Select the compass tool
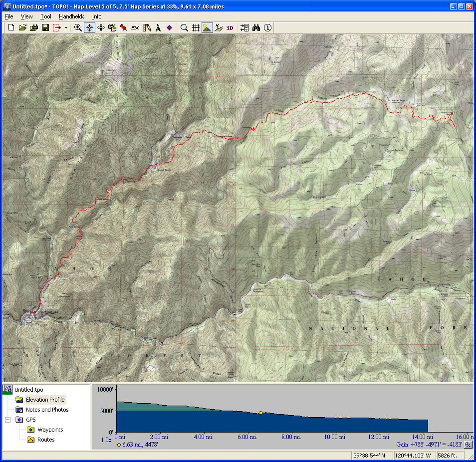The width and height of the screenshot is (476, 462). (x=158, y=28)
